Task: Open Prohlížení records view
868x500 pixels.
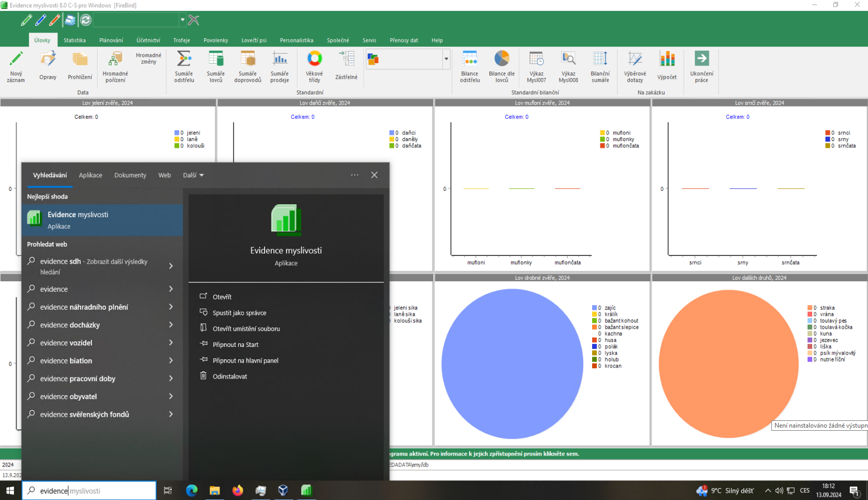Action: 80,66
